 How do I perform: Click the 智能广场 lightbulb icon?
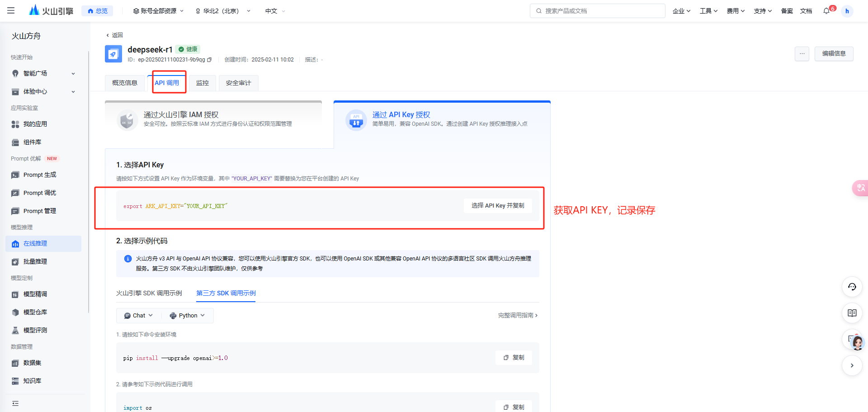(15, 73)
